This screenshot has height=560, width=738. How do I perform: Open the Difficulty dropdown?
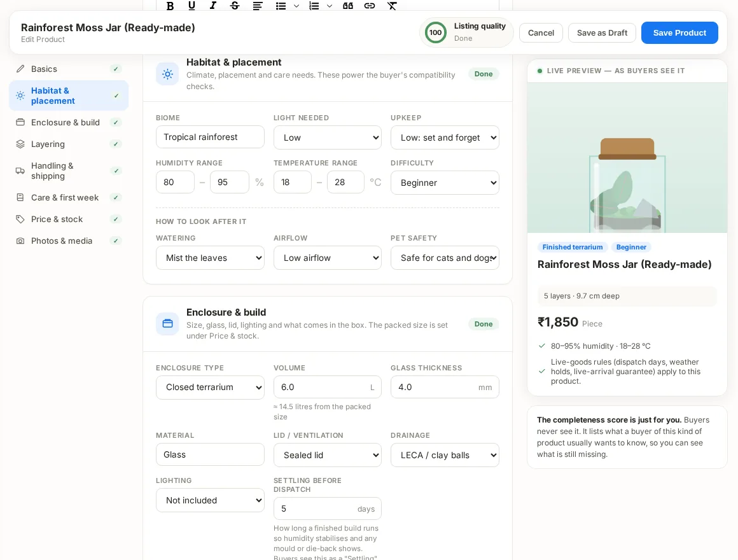tap(445, 183)
